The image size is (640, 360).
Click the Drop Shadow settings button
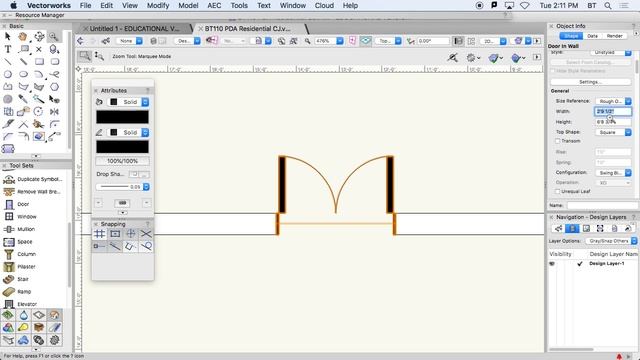[144, 175]
